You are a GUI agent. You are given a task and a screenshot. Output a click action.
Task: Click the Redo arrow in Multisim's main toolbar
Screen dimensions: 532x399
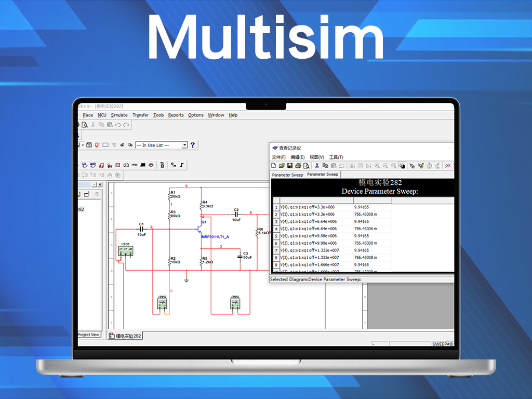[126, 125]
